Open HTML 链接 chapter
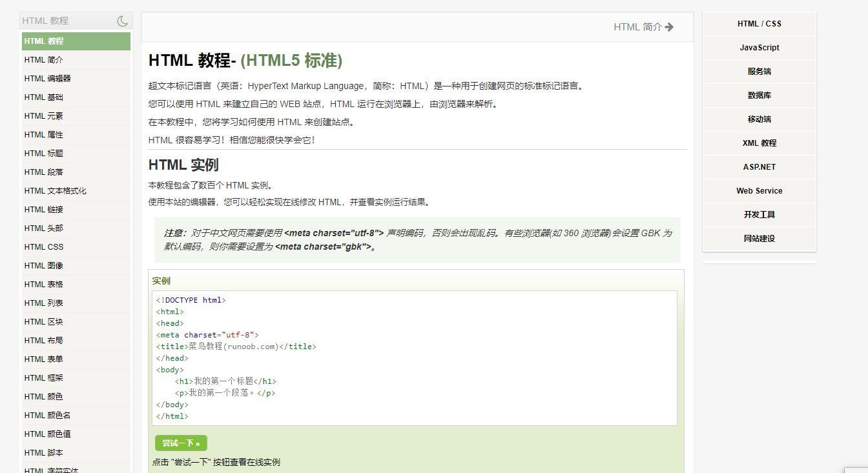Image resolution: width=868 pixels, height=473 pixels. [x=76, y=210]
